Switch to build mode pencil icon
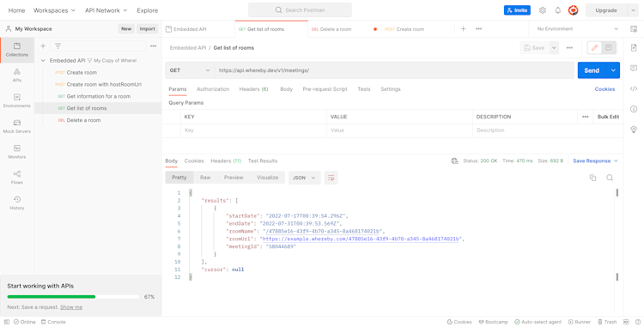The width and height of the screenshot is (644, 327). tap(594, 47)
